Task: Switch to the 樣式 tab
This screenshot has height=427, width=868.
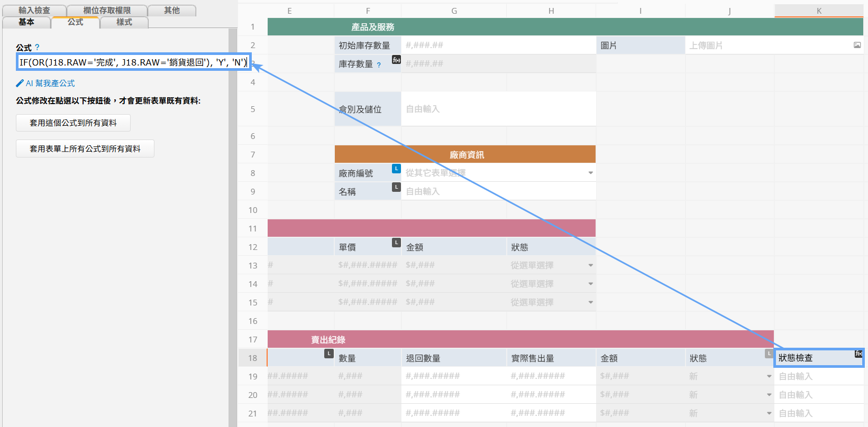Action: [124, 22]
